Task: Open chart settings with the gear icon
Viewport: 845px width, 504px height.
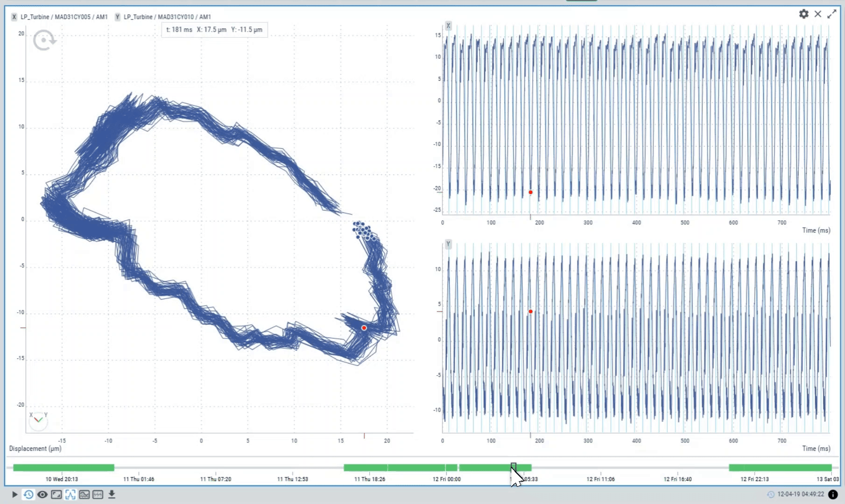Action: pyautogui.click(x=803, y=14)
